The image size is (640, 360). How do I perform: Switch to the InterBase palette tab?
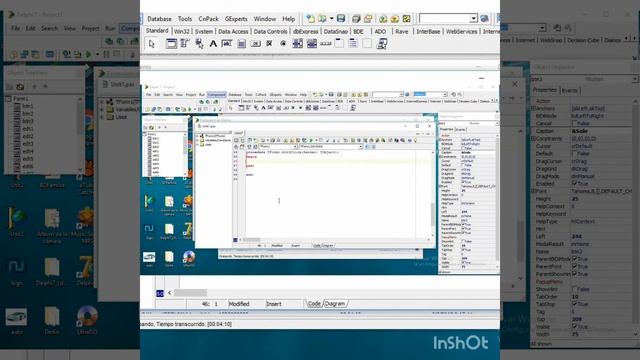pyautogui.click(x=428, y=31)
